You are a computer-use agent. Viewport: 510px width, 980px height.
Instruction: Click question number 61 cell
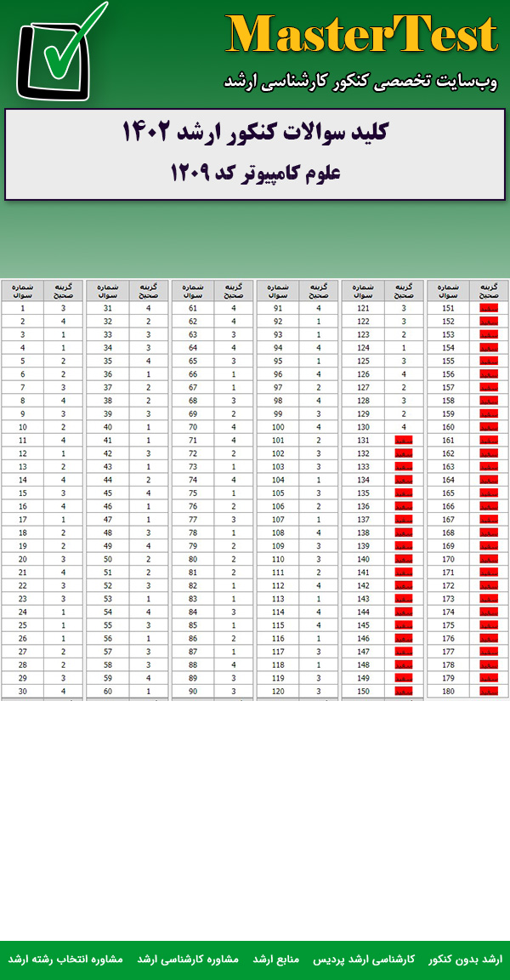[x=193, y=308]
